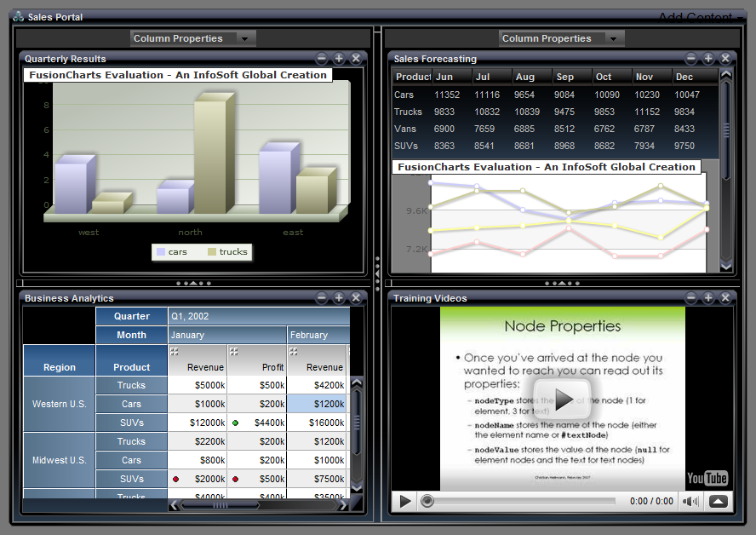Expand the January Revenue column icon

click(175, 351)
